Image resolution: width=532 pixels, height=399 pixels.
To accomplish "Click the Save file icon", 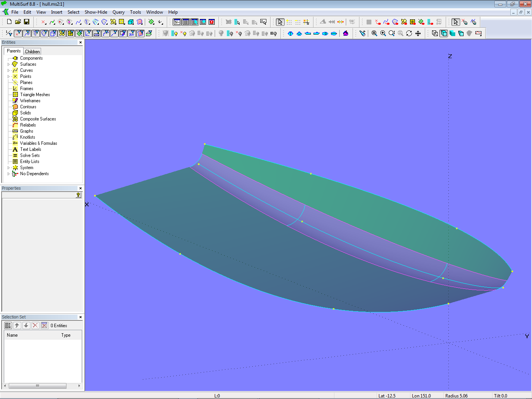I will click(27, 22).
